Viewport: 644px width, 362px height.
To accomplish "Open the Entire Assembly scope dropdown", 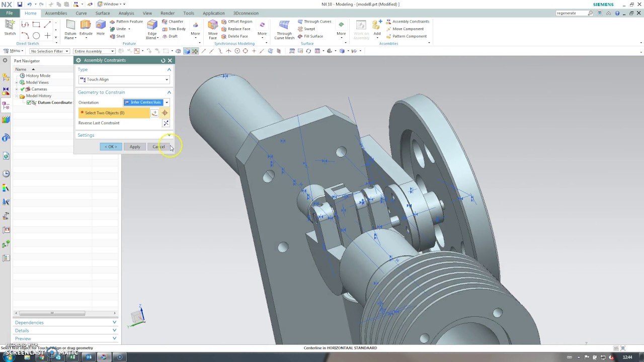I will pyautogui.click(x=94, y=51).
